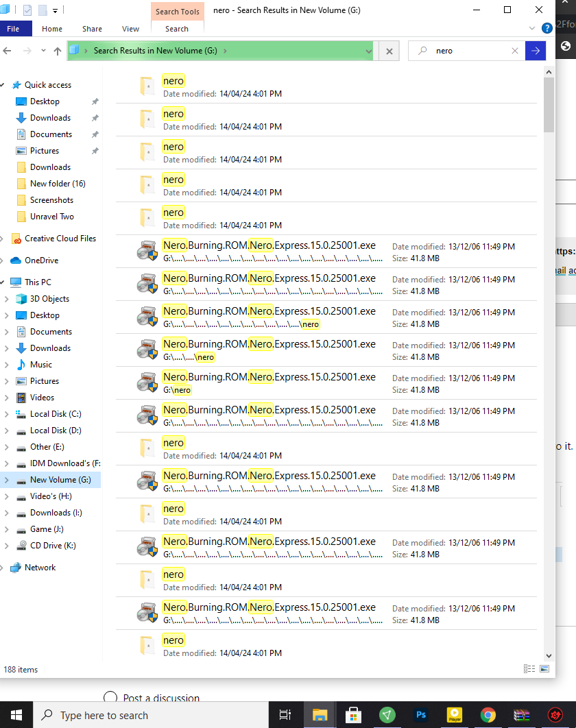Open the Windows Start menu

[16, 715]
